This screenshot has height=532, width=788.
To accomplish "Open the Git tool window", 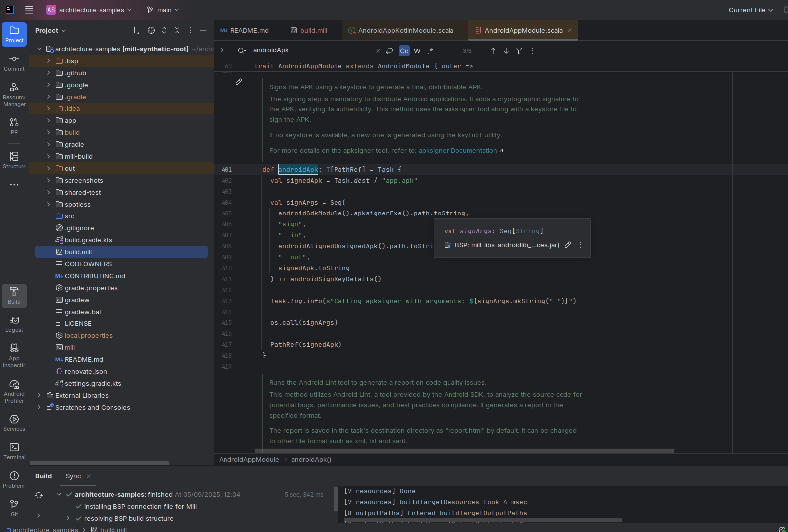I will coord(14,508).
